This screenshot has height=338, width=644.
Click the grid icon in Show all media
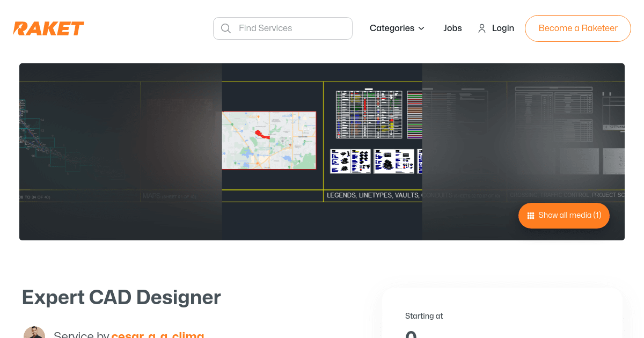point(531,215)
